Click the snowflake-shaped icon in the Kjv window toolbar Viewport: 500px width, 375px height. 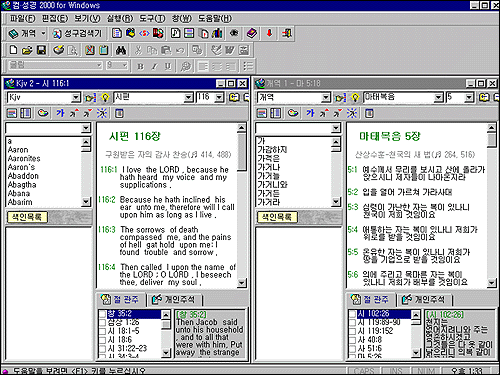(x=102, y=113)
